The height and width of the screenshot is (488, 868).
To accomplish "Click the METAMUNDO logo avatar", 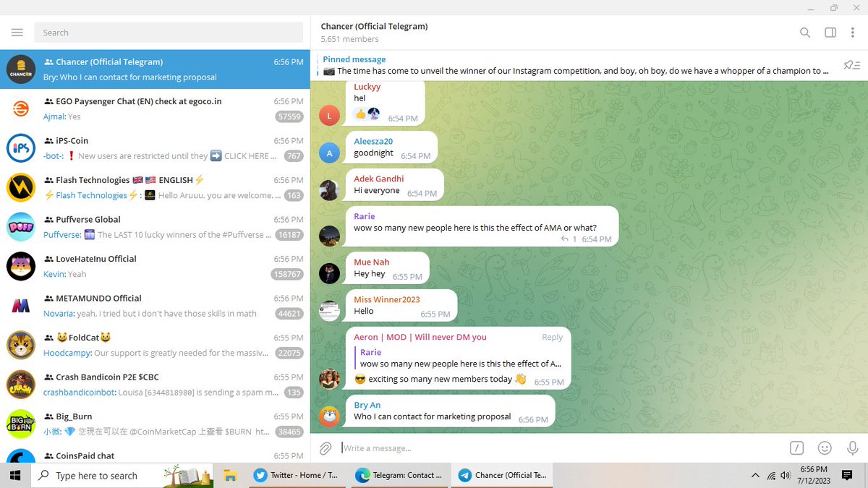I will tap(21, 306).
